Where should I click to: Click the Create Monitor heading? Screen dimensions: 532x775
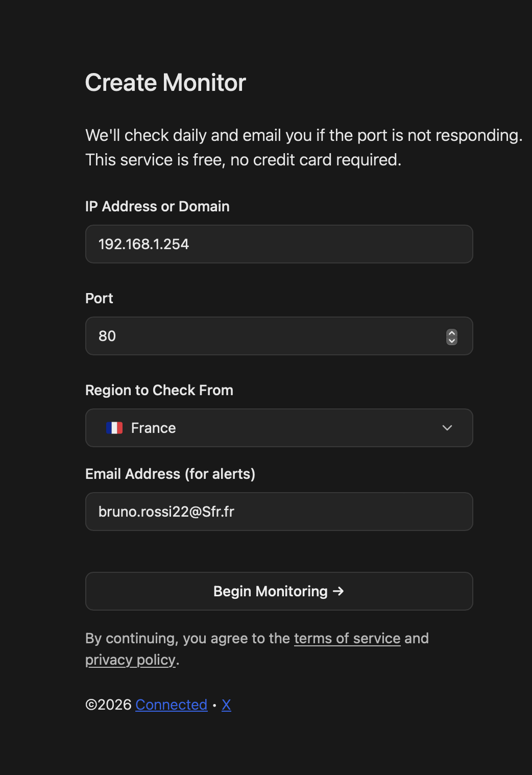pyautogui.click(x=165, y=82)
